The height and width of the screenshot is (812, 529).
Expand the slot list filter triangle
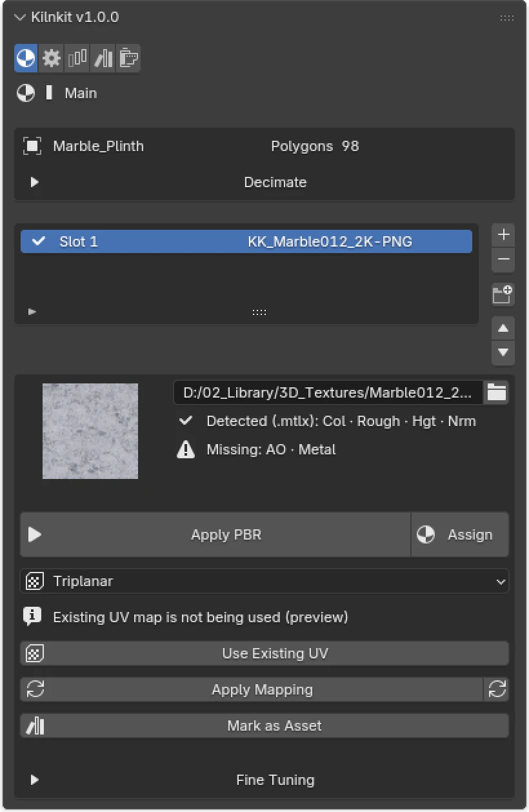(x=32, y=312)
